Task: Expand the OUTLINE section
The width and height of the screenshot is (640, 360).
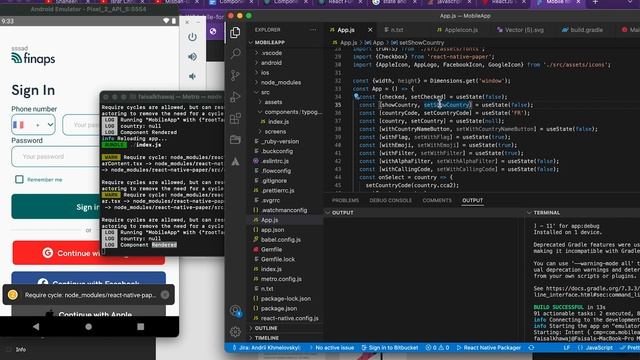Action: click(266, 328)
